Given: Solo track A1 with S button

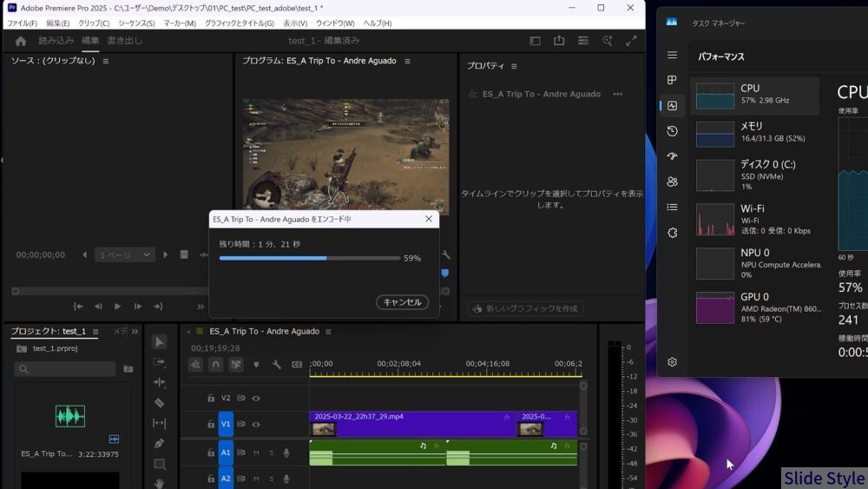Looking at the screenshot, I should pyautogui.click(x=271, y=453).
